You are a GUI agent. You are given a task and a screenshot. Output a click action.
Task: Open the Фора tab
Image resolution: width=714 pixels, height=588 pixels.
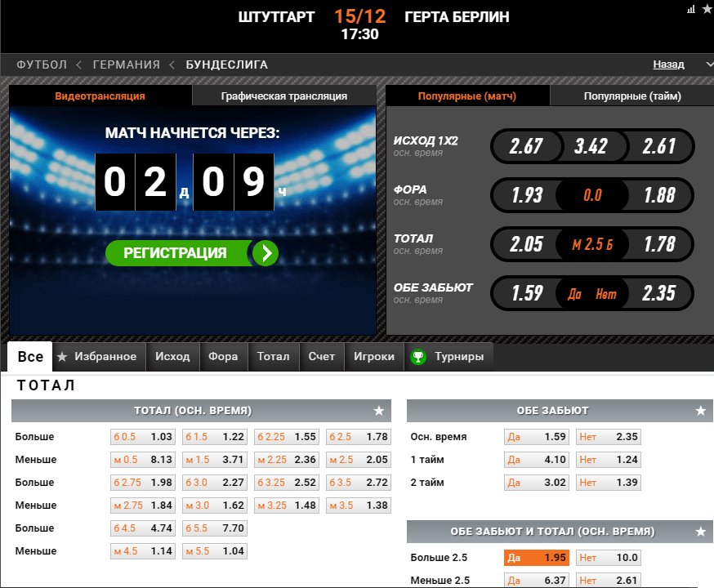pos(223,357)
